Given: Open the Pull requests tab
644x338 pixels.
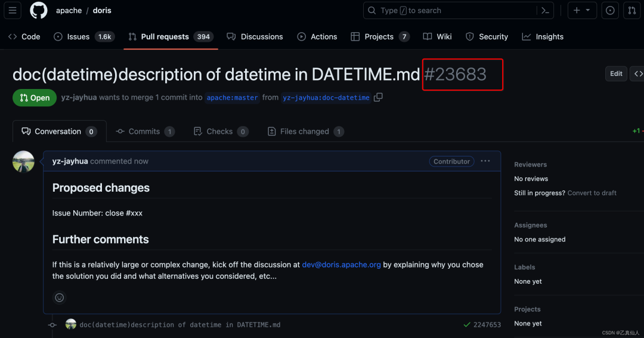Looking at the screenshot, I should point(171,36).
